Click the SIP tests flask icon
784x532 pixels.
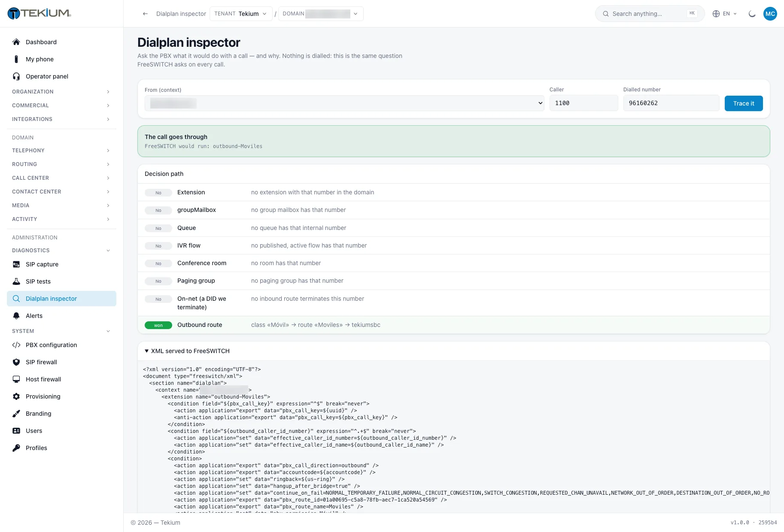[x=16, y=281]
